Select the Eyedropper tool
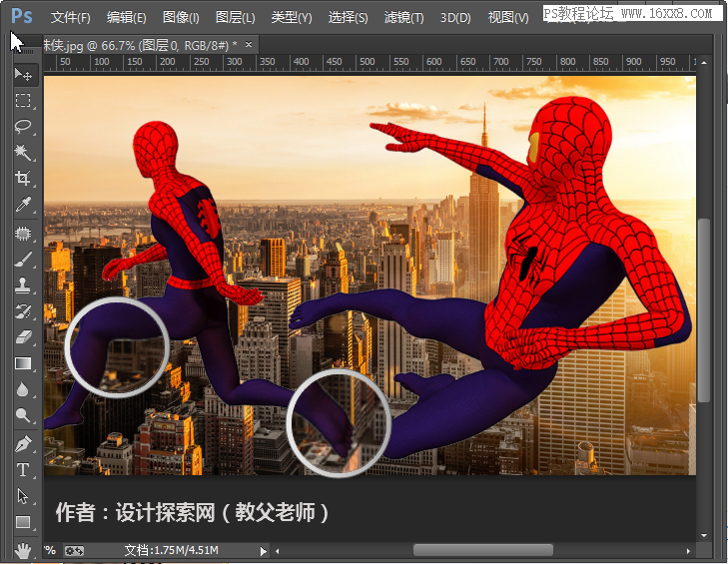The height and width of the screenshot is (564, 728). pos(23,204)
